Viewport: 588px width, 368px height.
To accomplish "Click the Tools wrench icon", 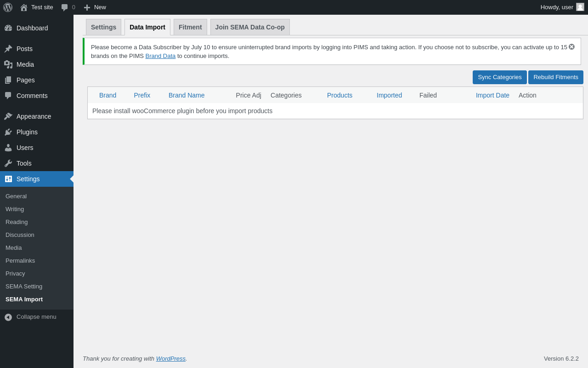I will [8, 163].
